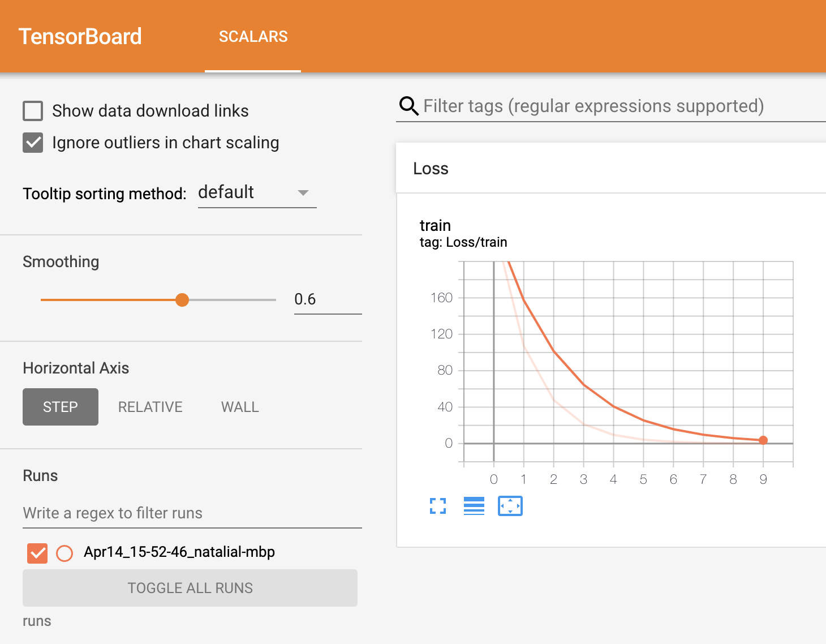Click the smoothing slider handle
The width and height of the screenshot is (826, 644).
pyautogui.click(x=182, y=299)
